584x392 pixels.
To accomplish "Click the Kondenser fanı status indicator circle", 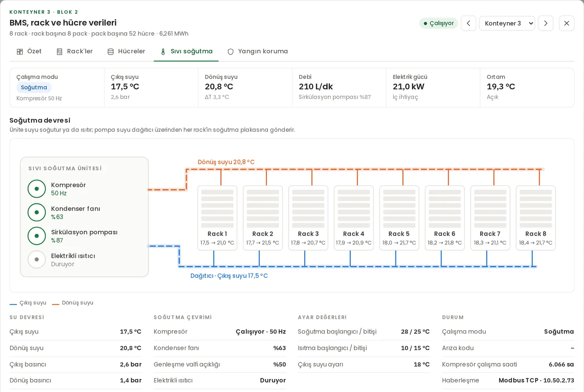I will point(37,212).
